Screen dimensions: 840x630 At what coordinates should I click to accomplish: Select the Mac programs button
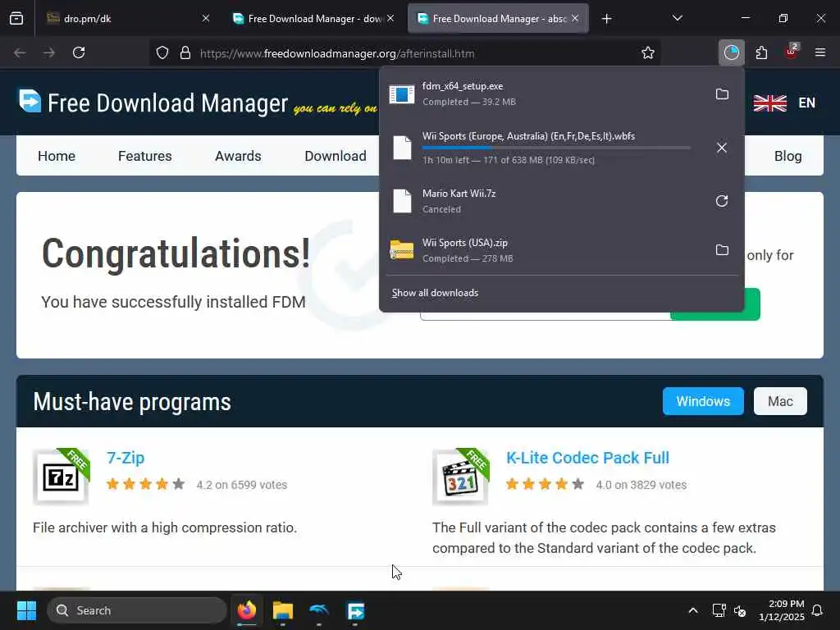coord(780,401)
